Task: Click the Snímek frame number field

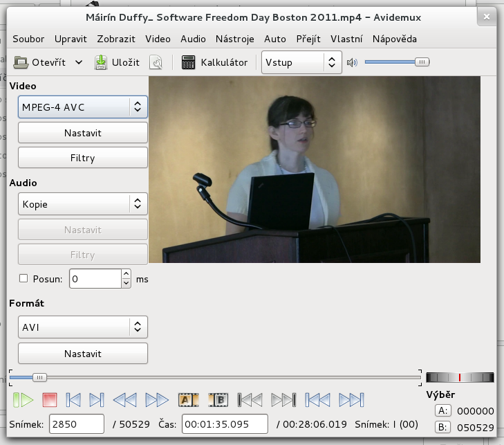Action: (x=77, y=424)
